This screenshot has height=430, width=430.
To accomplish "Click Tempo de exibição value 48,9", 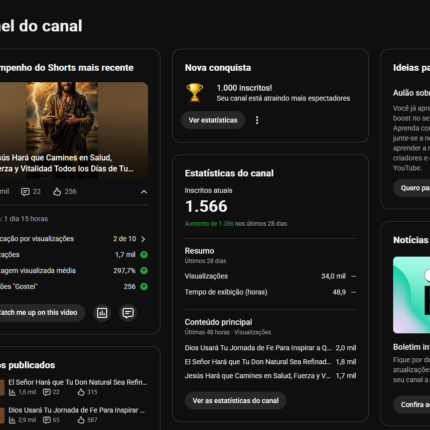I will (x=339, y=292).
